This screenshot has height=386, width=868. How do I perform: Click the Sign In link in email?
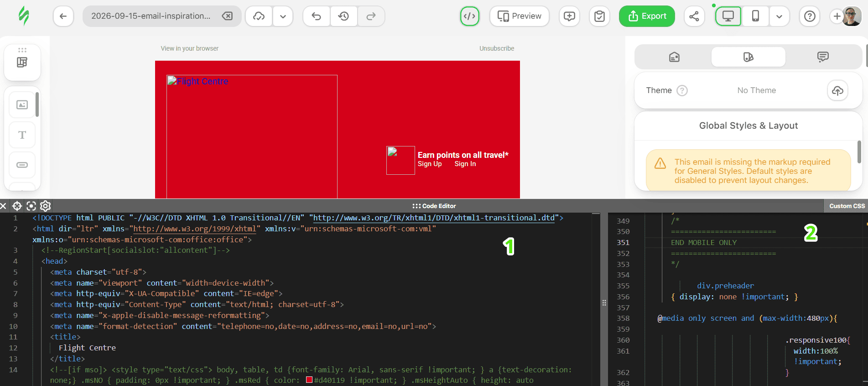(465, 164)
